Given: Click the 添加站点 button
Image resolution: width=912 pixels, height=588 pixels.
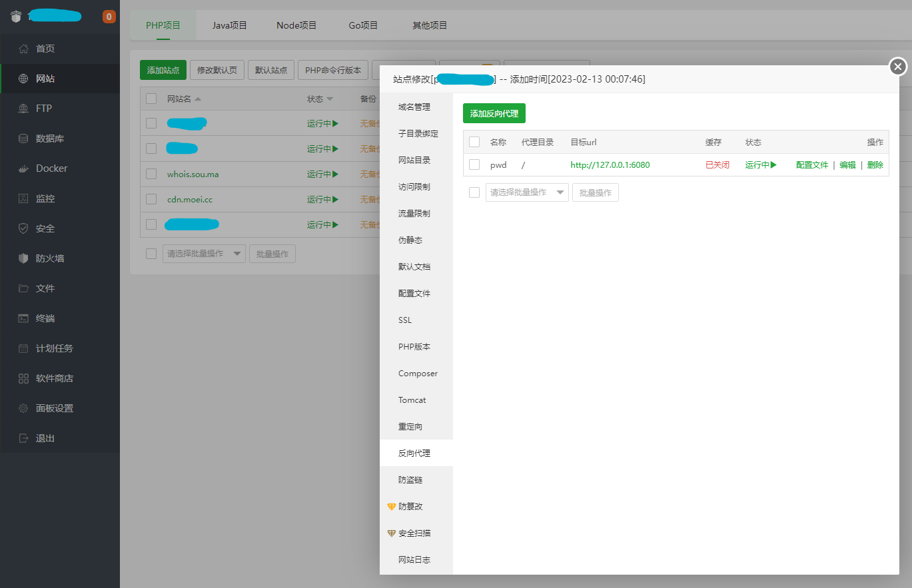Looking at the screenshot, I should click(x=163, y=70).
